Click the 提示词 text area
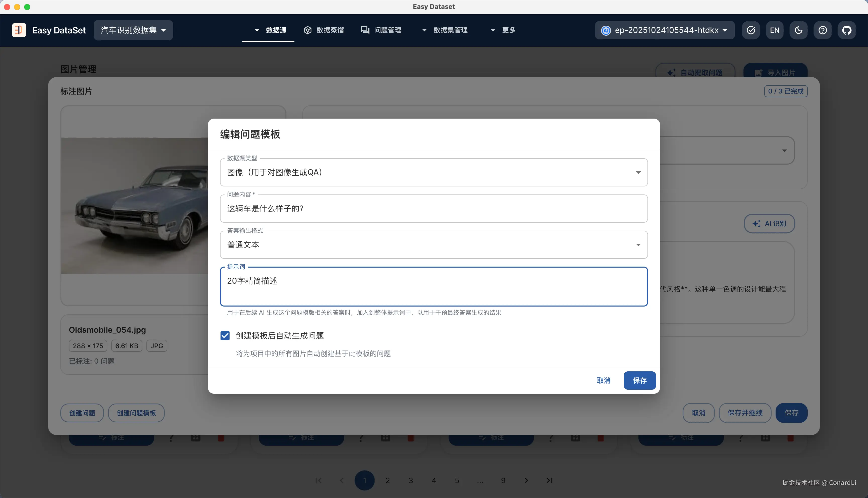 (x=433, y=287)
